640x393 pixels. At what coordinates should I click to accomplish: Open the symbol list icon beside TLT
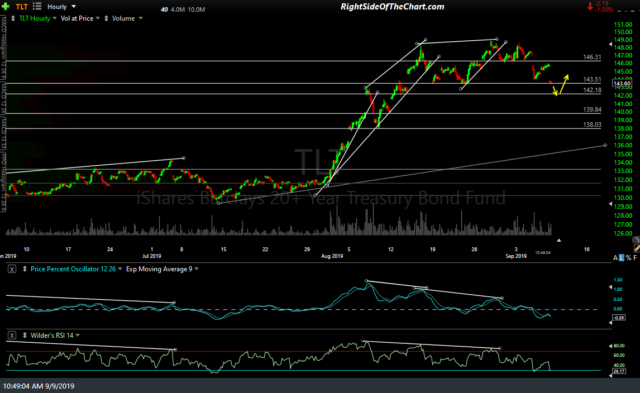click(x=37, y=6)
